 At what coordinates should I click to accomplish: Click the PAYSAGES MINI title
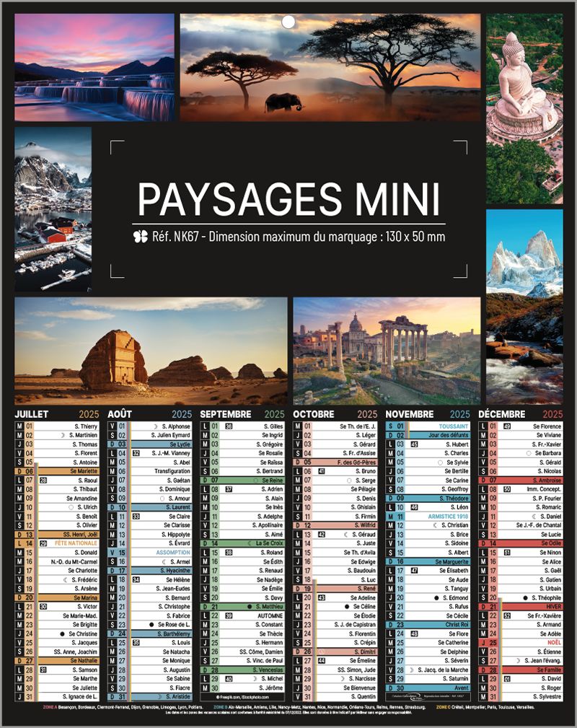(x=288, y=198)
